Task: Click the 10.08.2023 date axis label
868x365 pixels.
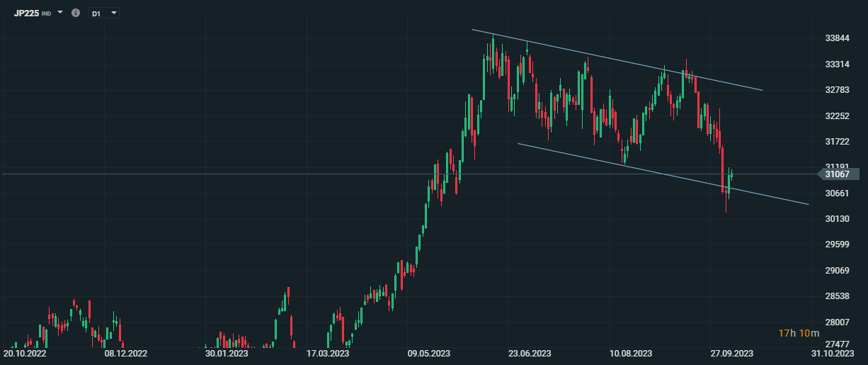Action: pyautogui.click(x=631, y=353)
